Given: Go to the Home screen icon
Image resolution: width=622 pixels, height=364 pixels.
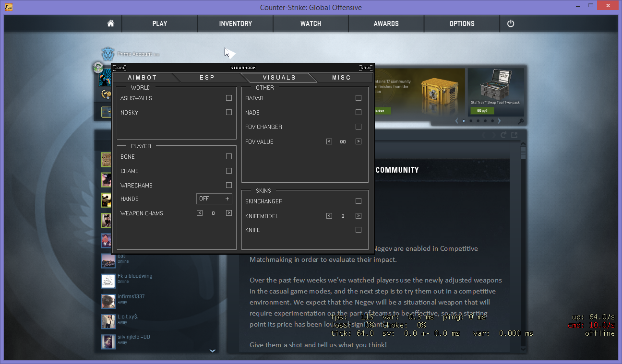Looking at the screenshot, I should (x=110, y=23).
